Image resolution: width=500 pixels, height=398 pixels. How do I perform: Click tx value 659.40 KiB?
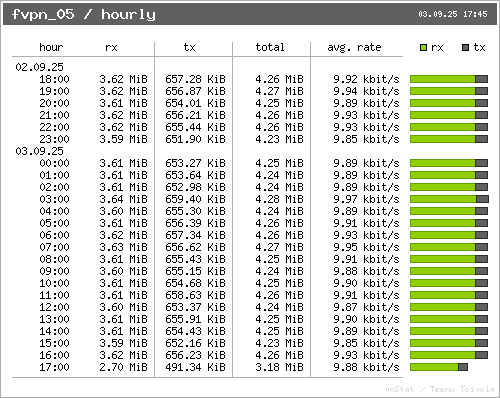coord(195,199)
